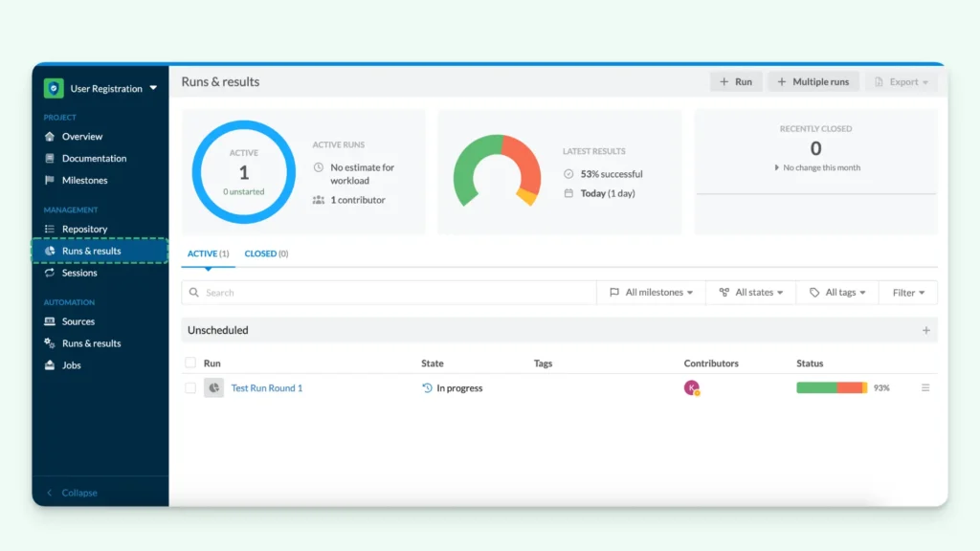Select the ACTIVE tab
This screenshot has height=551, width=980.
tap(208, 253)
